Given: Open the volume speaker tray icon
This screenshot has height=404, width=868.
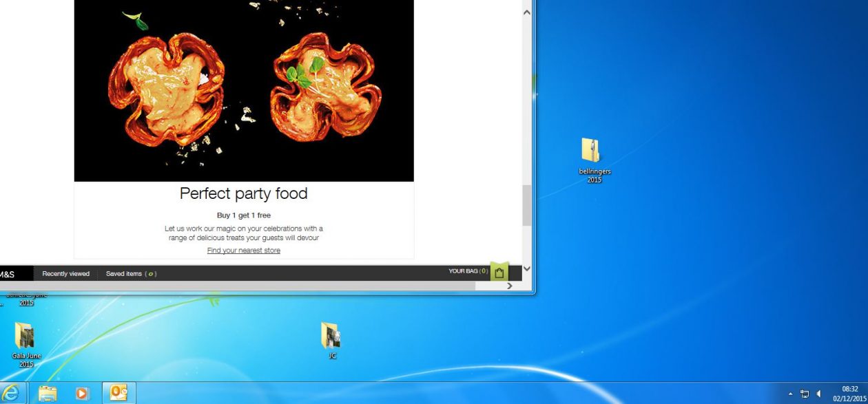Looking at the screenshot, I should pos(819,394).
